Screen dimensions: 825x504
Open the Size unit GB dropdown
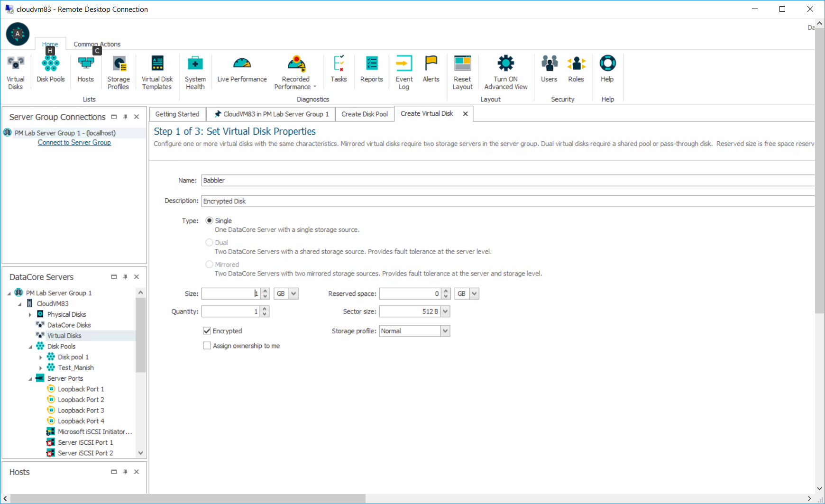click(293, 293)
